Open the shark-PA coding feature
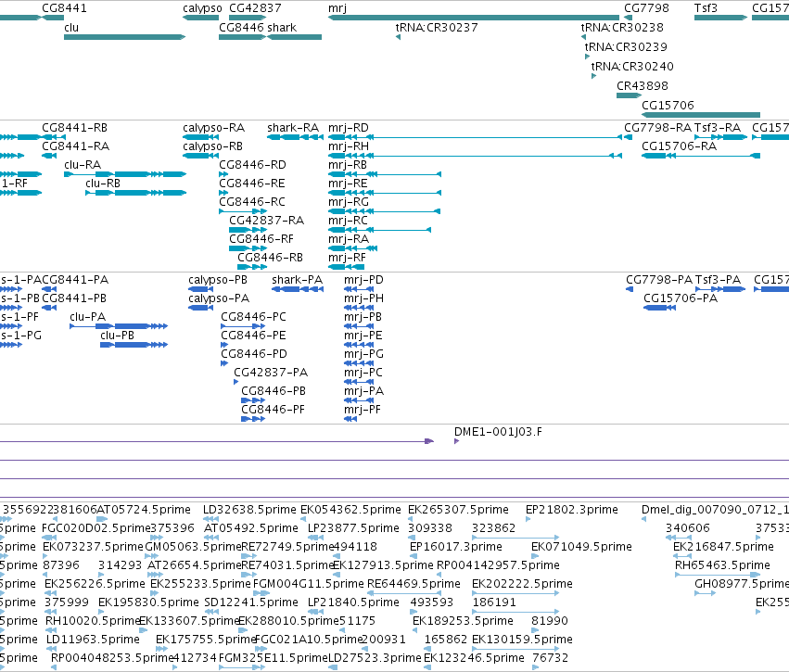 298,289
